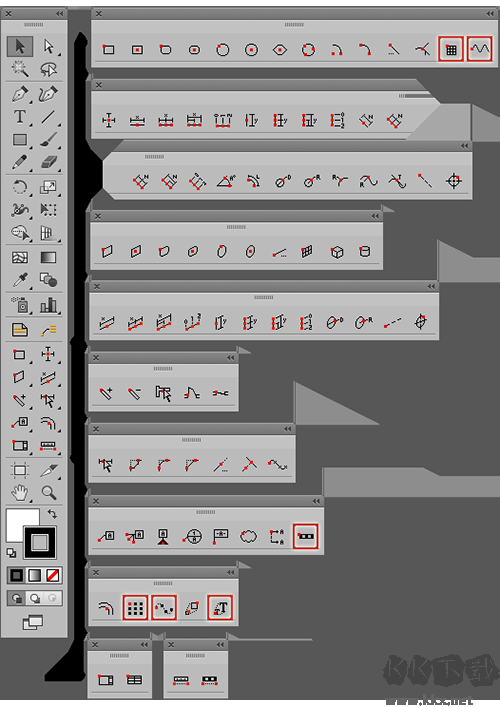The width and height of the screenshot is (500, 707).
Task: Click the white Fill color swatch
Action: 17,520
